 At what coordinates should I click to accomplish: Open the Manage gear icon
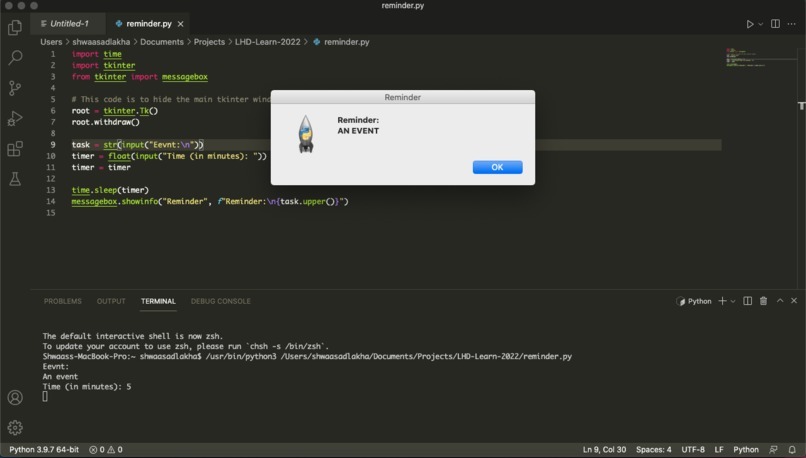pyautogui.click(x=15, y=428)
